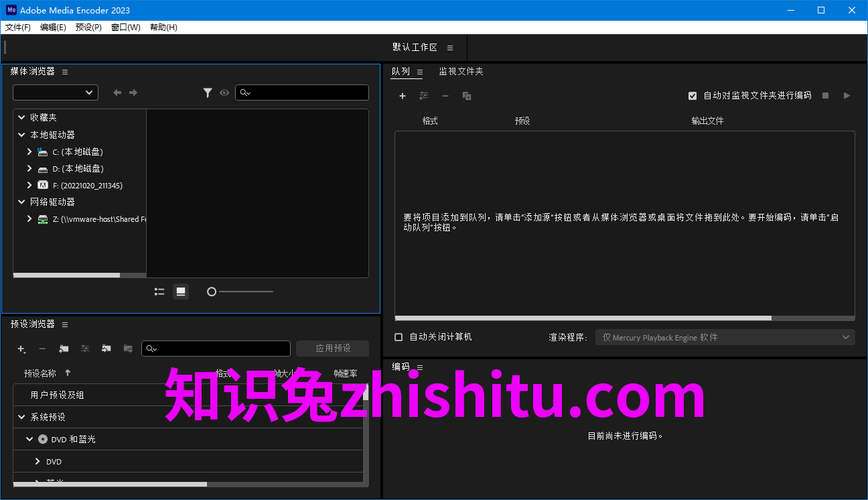Click the new preset plus icon
The width and height of the screenshot is (868, 500).
pyautogui.click(x=21, y=349)
